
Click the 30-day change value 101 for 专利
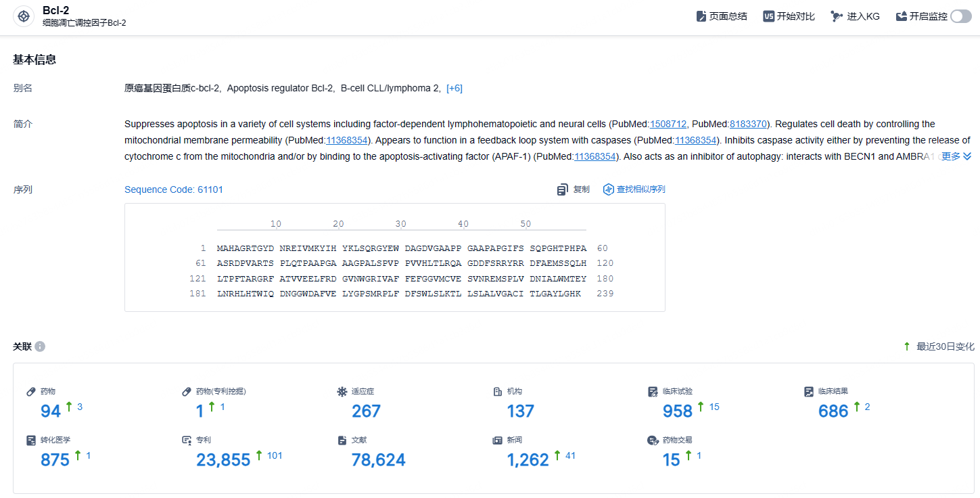pyautogui.click(x=275, y=455)
